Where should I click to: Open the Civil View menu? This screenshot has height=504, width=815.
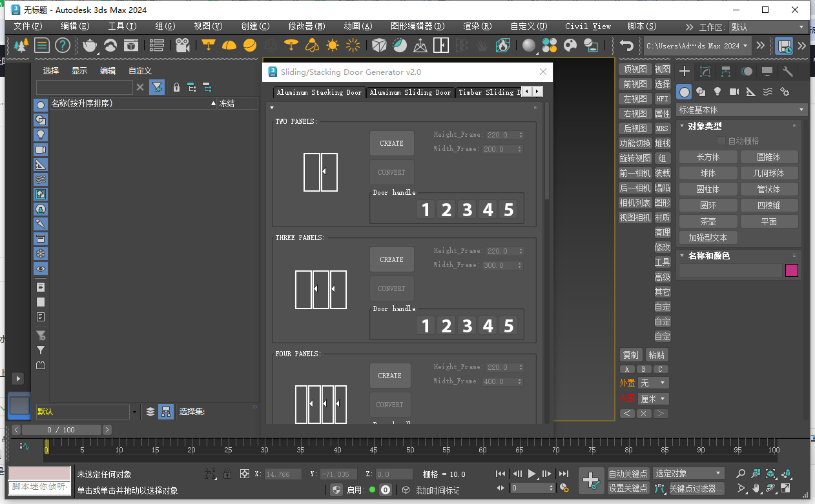click(x=588, y=26)
